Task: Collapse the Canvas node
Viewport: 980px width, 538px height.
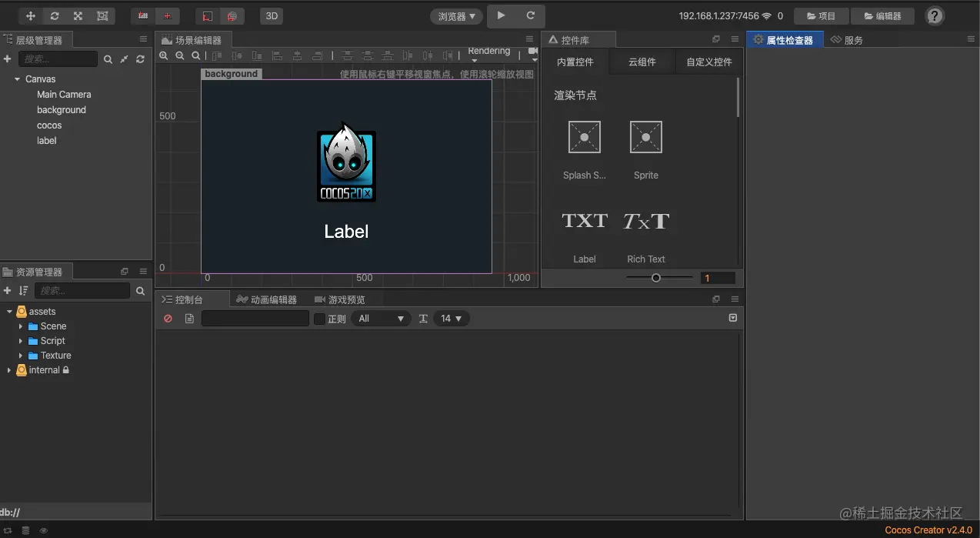Action: coord(17,79)
